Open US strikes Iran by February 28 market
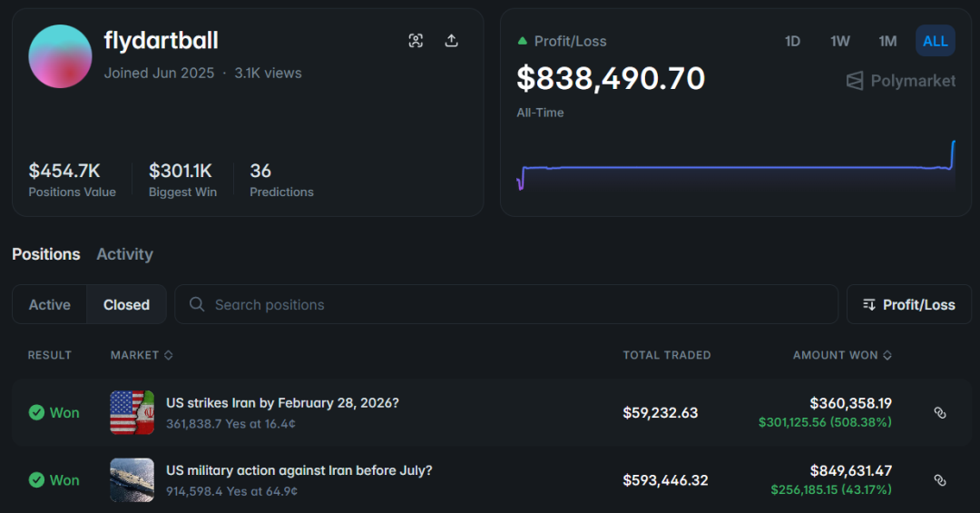This screenshot has width=980, height=513. [282, 403]
